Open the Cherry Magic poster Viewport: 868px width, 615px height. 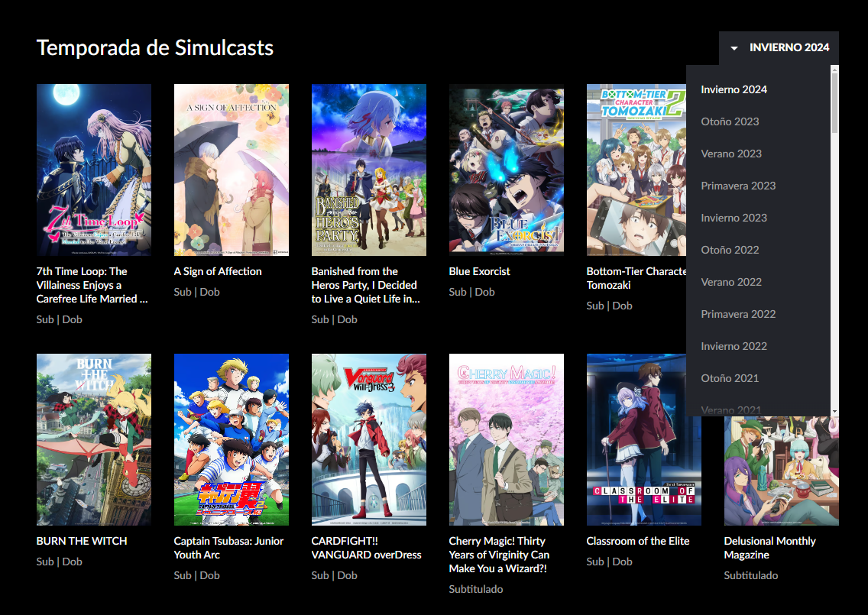507,439
